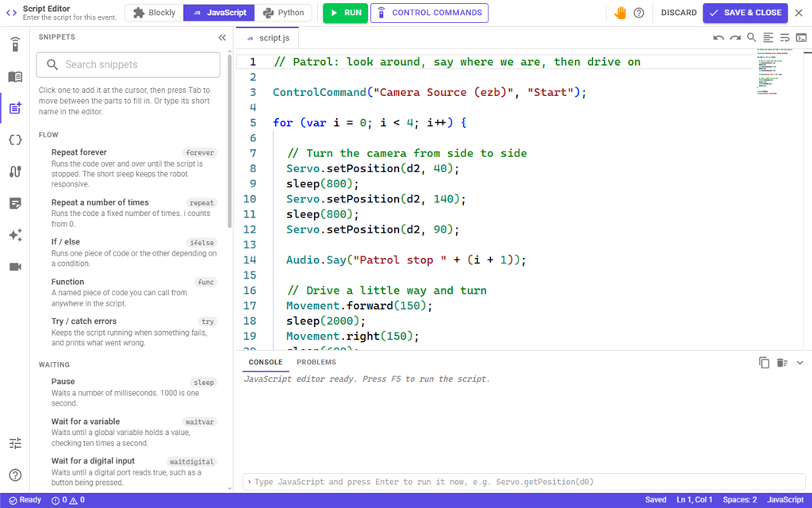
Task: Open find in the editor
Action: [x=752, y=37]
